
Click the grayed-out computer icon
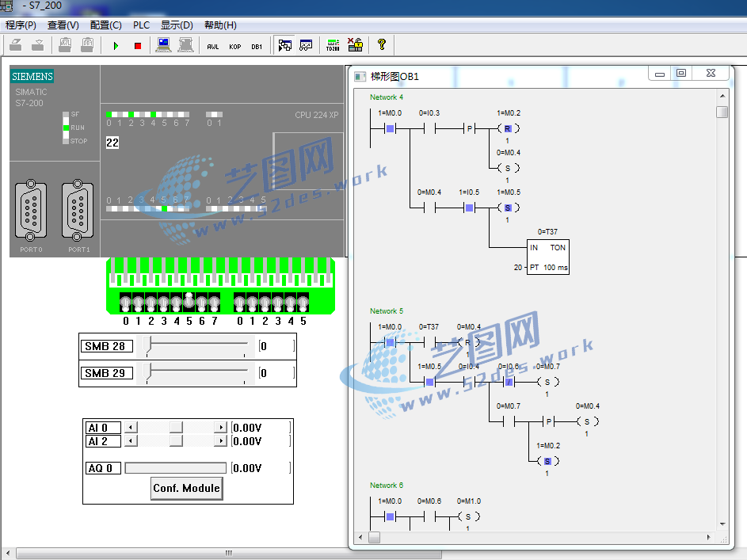185,45
